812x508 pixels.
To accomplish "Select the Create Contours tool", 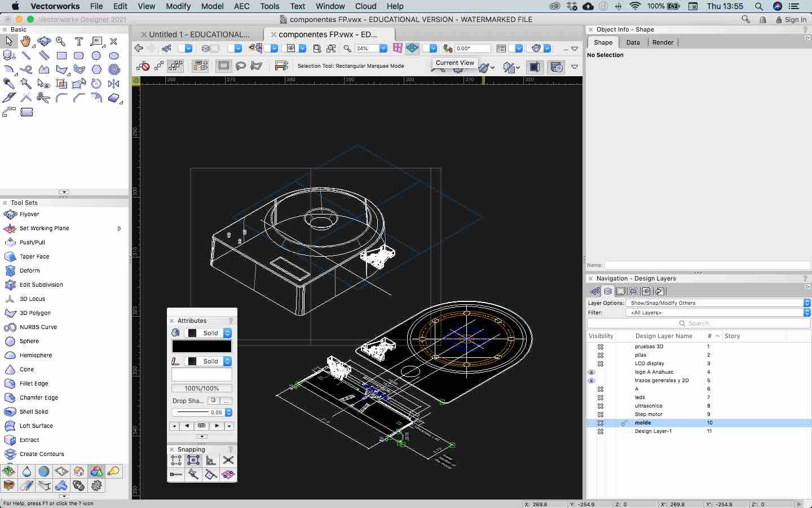I will (42, 454).
